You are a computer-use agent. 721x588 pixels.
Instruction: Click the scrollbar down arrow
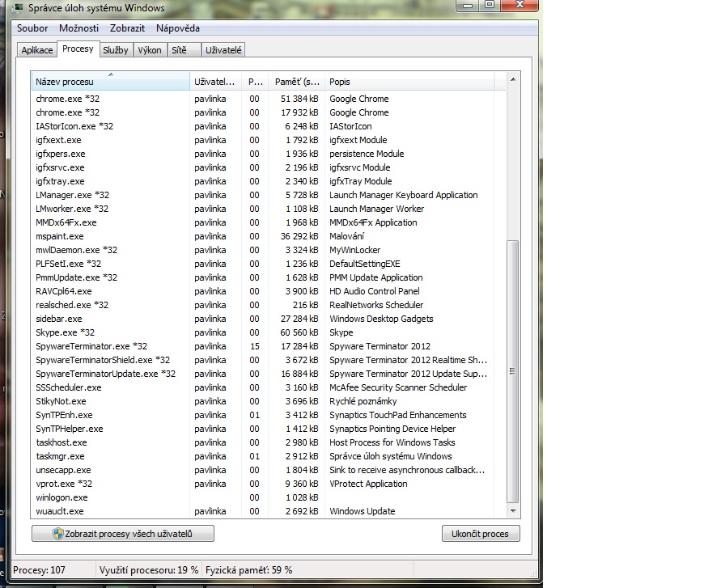(513, 511)
